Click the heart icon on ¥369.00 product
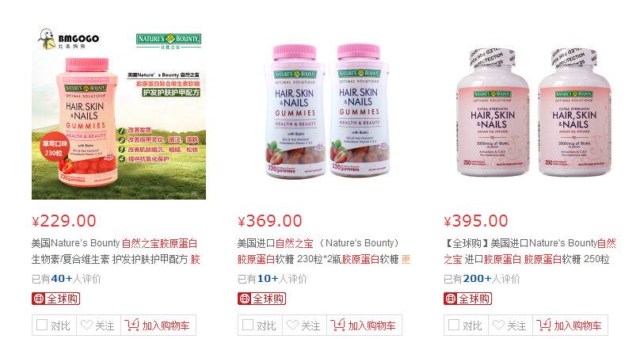 tap(292, 325)
